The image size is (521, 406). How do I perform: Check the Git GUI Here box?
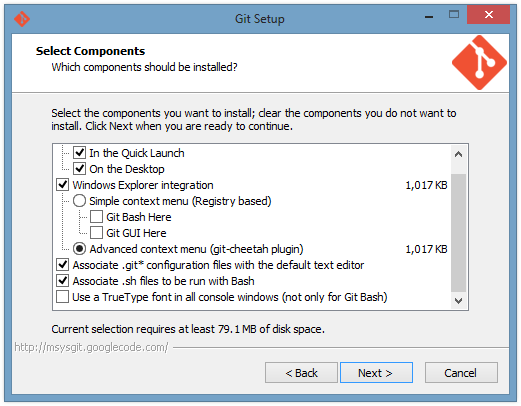coord(96,233)
